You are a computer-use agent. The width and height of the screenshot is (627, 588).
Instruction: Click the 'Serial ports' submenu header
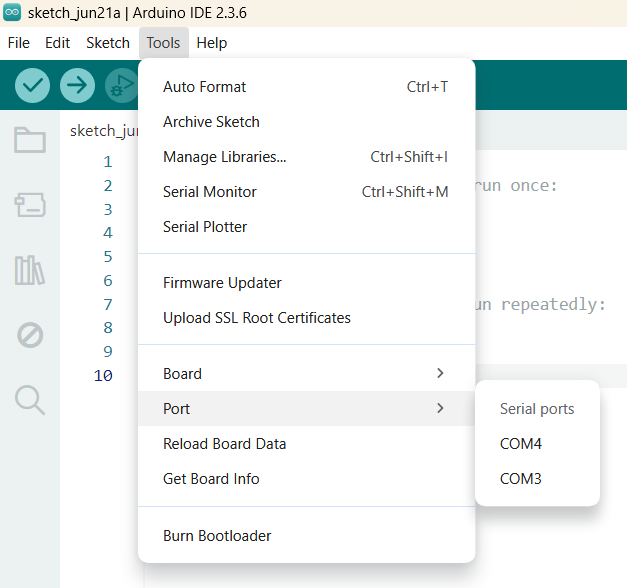[537, 409]
